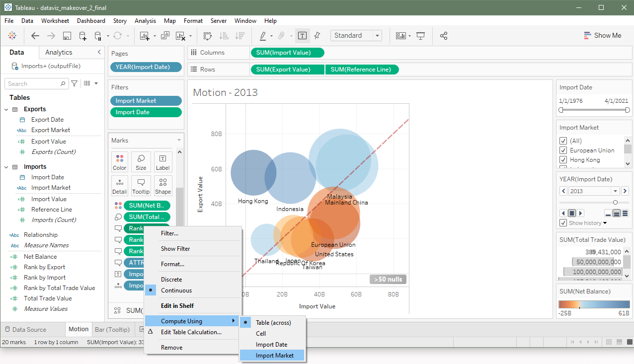Open the Color marks card button

pos(120,162)
